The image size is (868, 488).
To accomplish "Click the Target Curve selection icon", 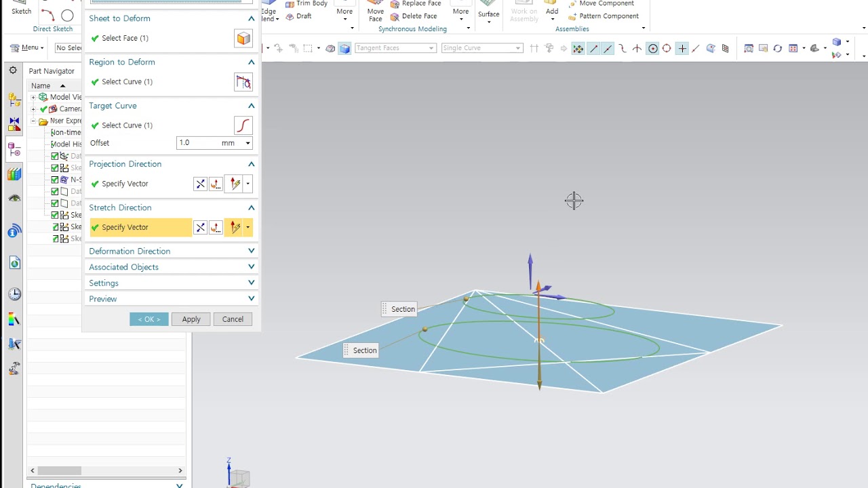I will pos(243,125).
